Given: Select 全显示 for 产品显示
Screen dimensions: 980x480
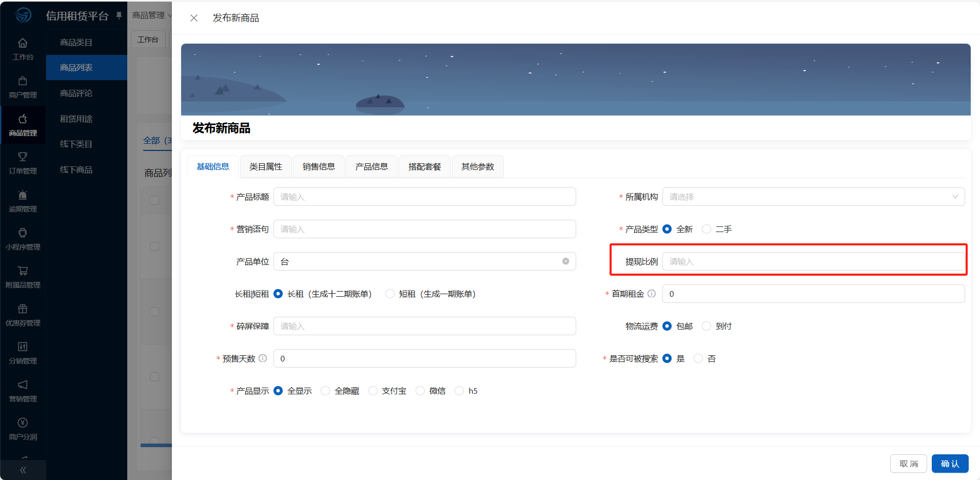Looking at the screenshot, I should pos(278,391).
